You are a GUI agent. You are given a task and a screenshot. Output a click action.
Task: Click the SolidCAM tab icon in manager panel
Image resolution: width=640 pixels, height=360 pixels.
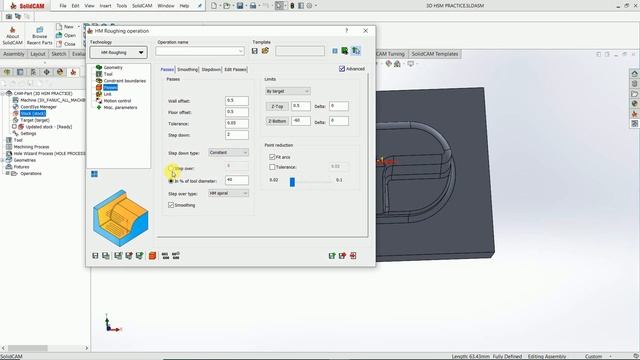click(73, 72)
